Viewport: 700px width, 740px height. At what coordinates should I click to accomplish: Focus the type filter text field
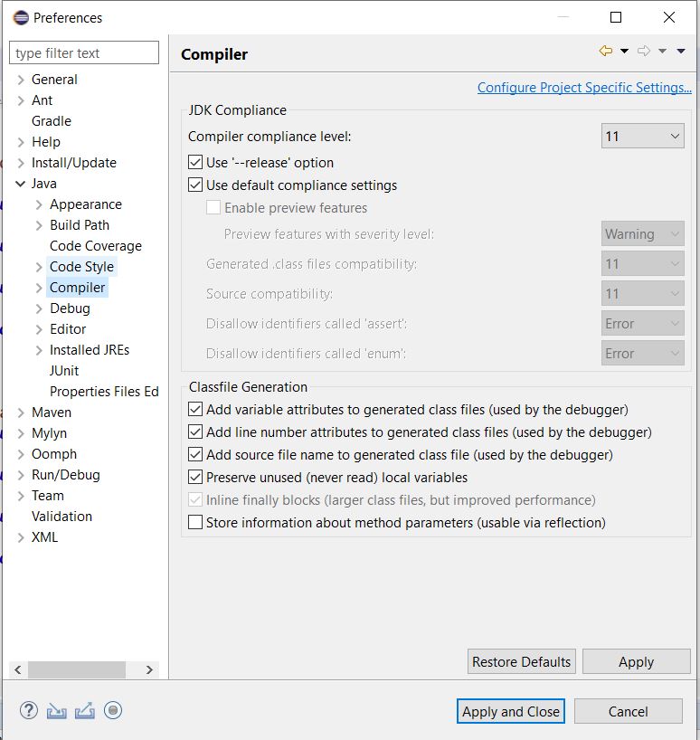point(84,52)
